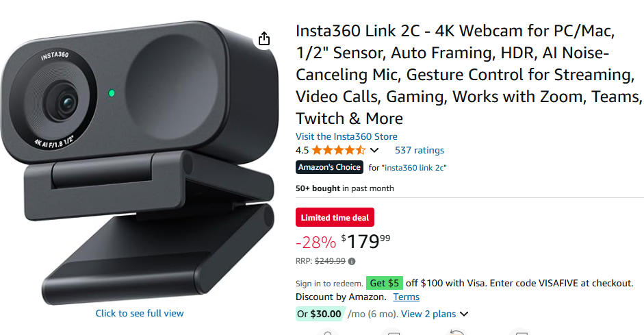Click the -28% discount percentage
Viewport: 644px width, 335px height.
[315, 242]
